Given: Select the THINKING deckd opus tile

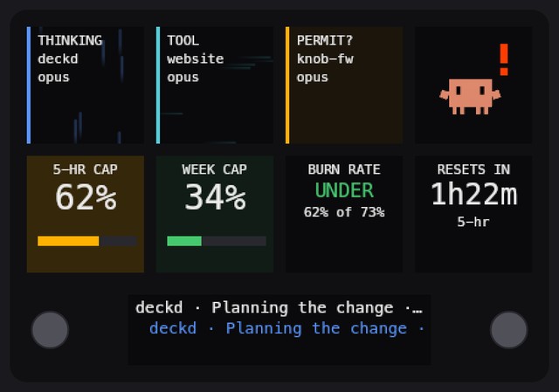Looking at the screenshot, I should pos(86,86).
